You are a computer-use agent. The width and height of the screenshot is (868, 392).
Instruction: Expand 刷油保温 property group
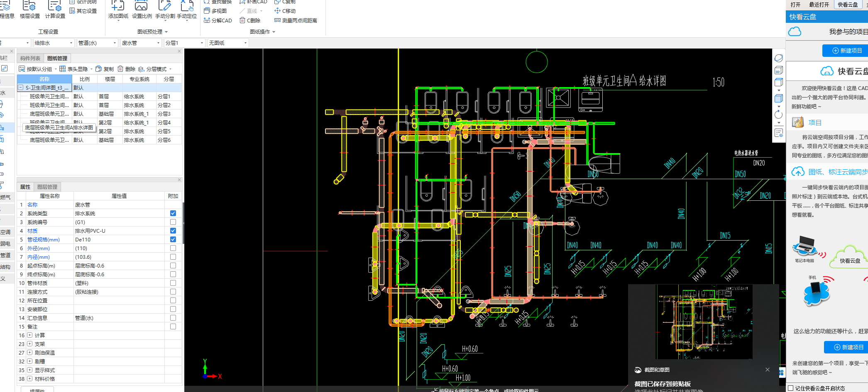click(x=29, y=353)
